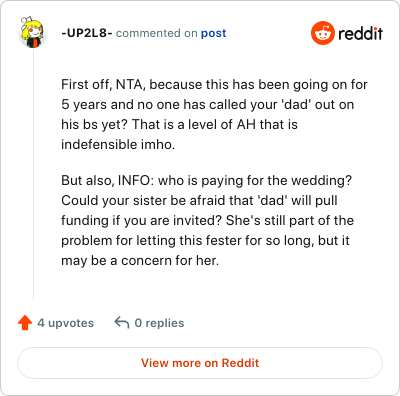Click the reply arrow icon
This screenshot has width=400, height=396.
coord(122,323)
